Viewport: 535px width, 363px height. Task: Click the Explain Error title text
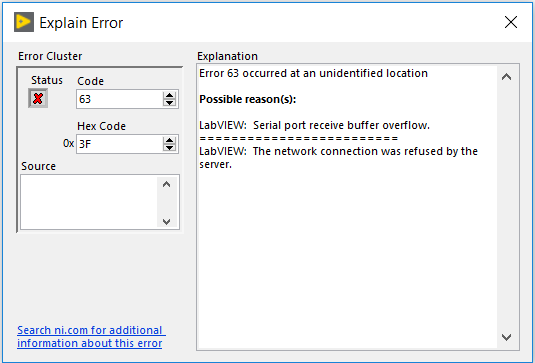pos(81,23)
